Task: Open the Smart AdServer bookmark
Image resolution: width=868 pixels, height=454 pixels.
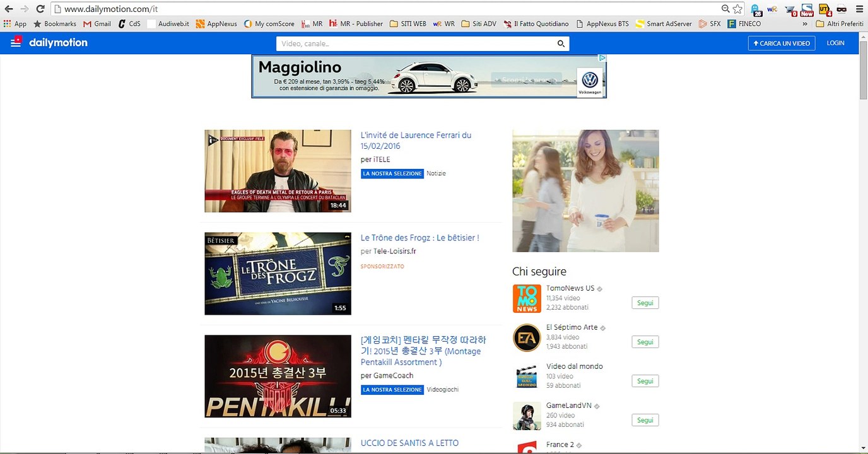Action: (664, 24)
